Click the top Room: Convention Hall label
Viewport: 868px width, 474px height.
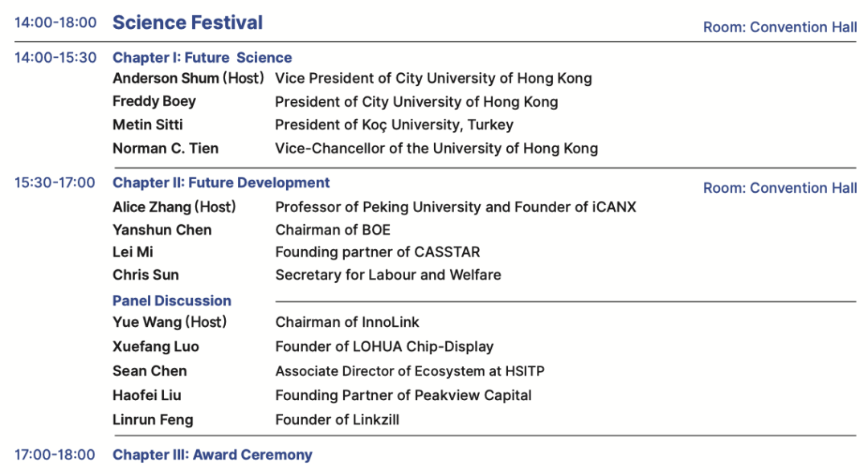click(x=780, y=27)
